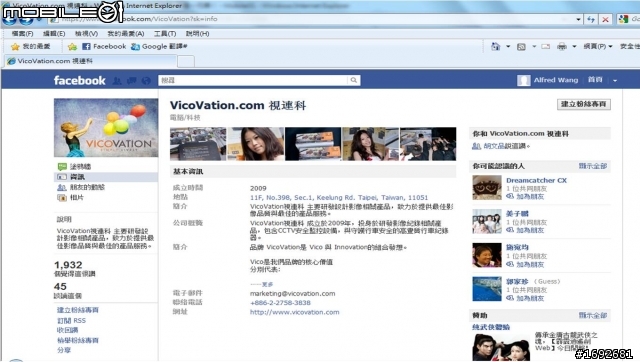Click the report fan page link in sidebar

click(78, 340)
